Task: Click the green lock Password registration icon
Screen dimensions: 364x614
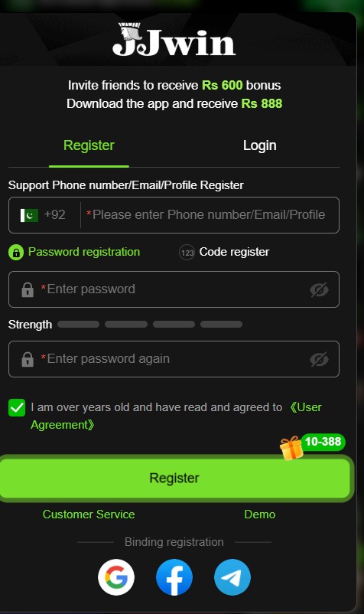Action: pos(16,253)
